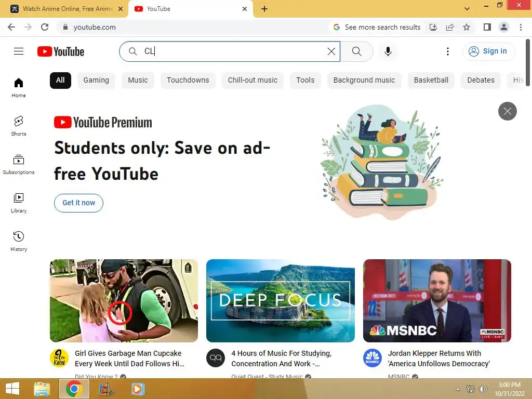Open the Deep Focus video thumbnail

[x=281, y=301]
